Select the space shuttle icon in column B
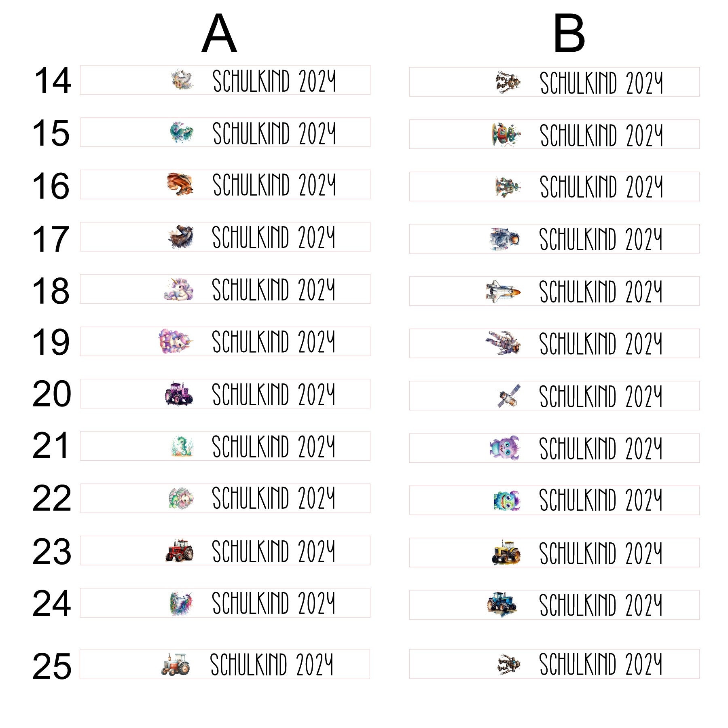728x728 pixels. pos(503,291)
